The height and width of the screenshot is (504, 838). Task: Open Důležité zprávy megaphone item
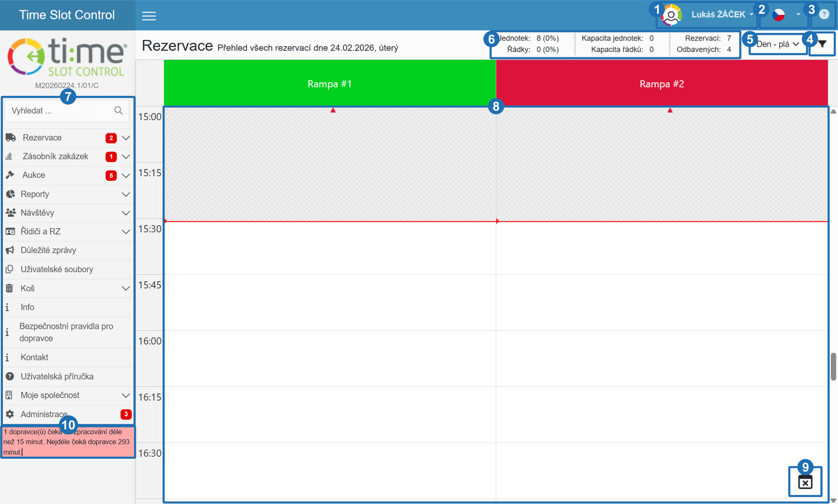tap(48, 250)
